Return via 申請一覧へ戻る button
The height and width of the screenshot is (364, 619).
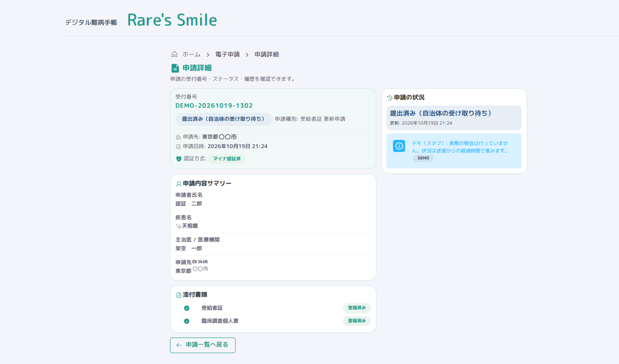(203, 345)
